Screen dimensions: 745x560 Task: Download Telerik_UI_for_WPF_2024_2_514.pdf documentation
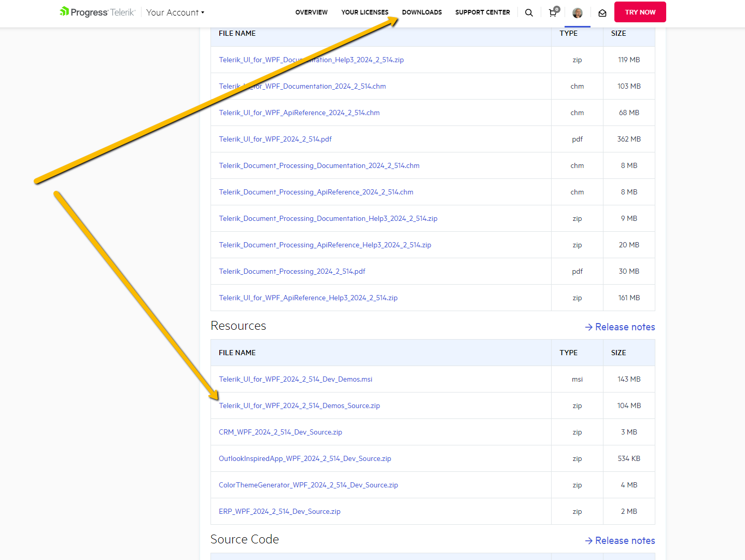(x=275, y=139)
